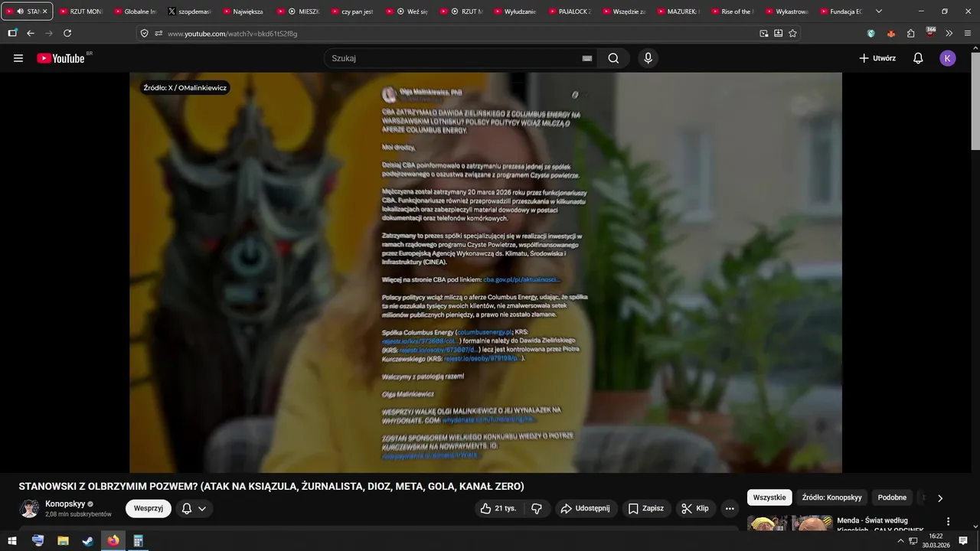Switch to the Fundacja tab
Image resolution: width=980 pixels, height=551 pixels.
(841, 11)
